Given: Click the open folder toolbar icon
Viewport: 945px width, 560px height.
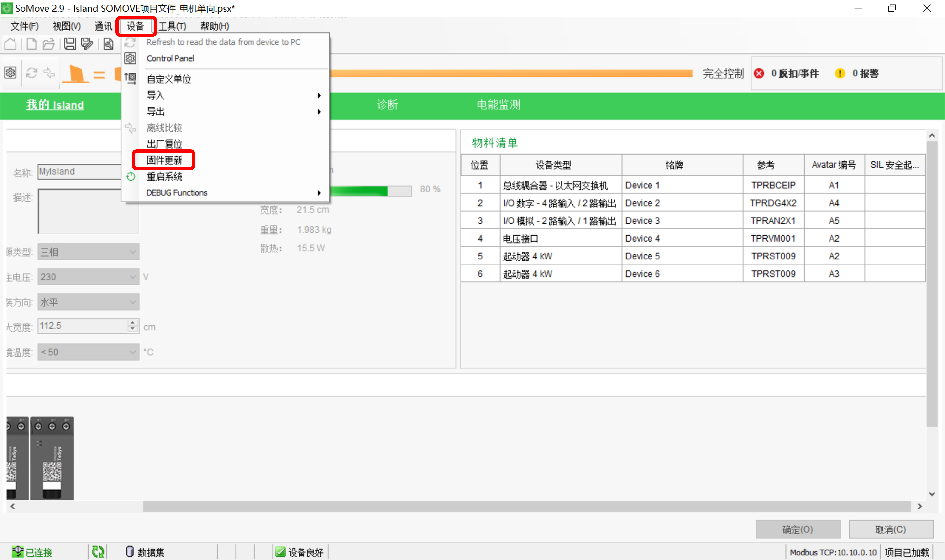Looking at the screenshot, I should (49, 44).
